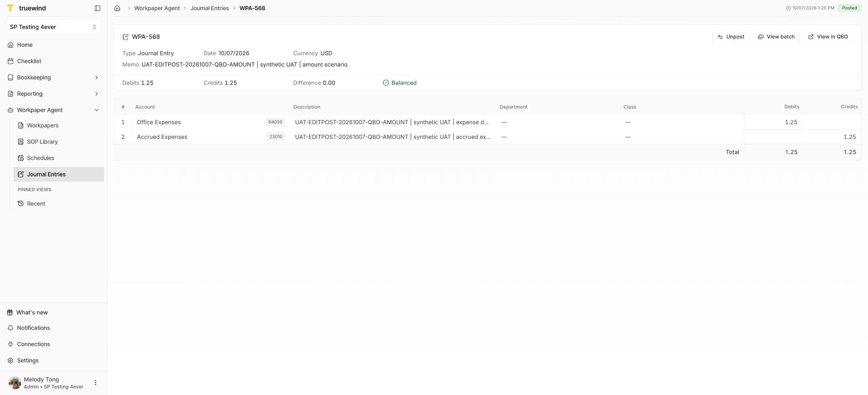The height and width of the screenshot is (395, 868).
Task: Click View in QBO button
Action: click(828, 37)
